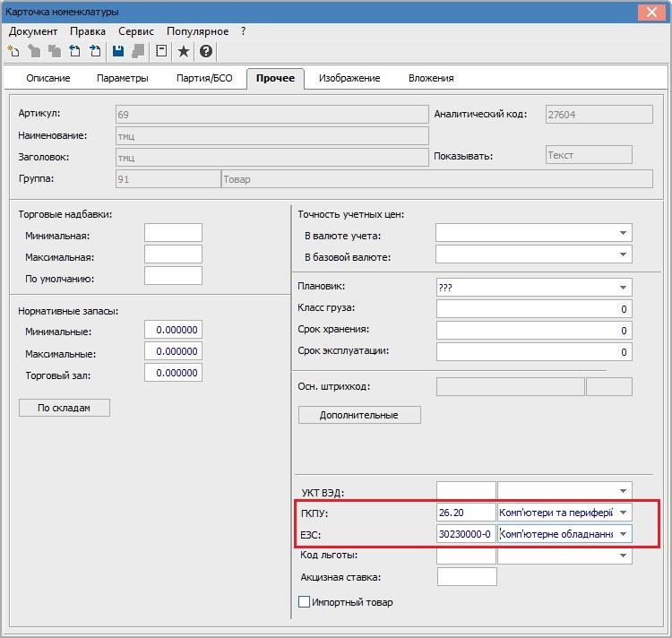
Task: Switch to the Вложения tab
Action: click(431, 78)
